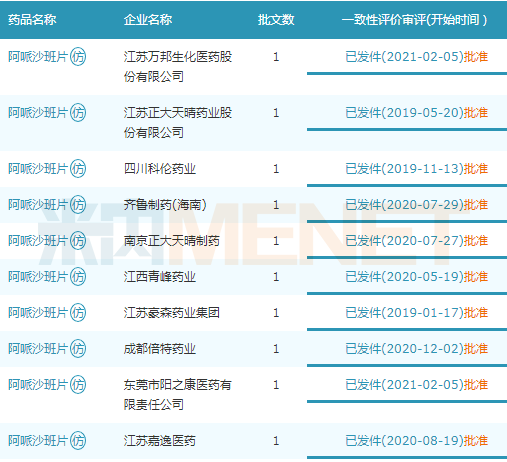Click approval count 1 for 四川科伦药业
507x462 pixels.
276,169
